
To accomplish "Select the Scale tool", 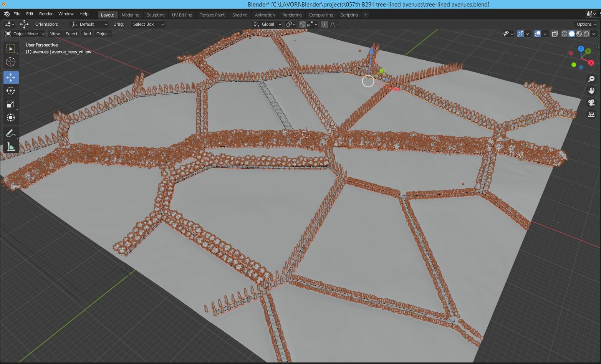I will click(11, 104).
